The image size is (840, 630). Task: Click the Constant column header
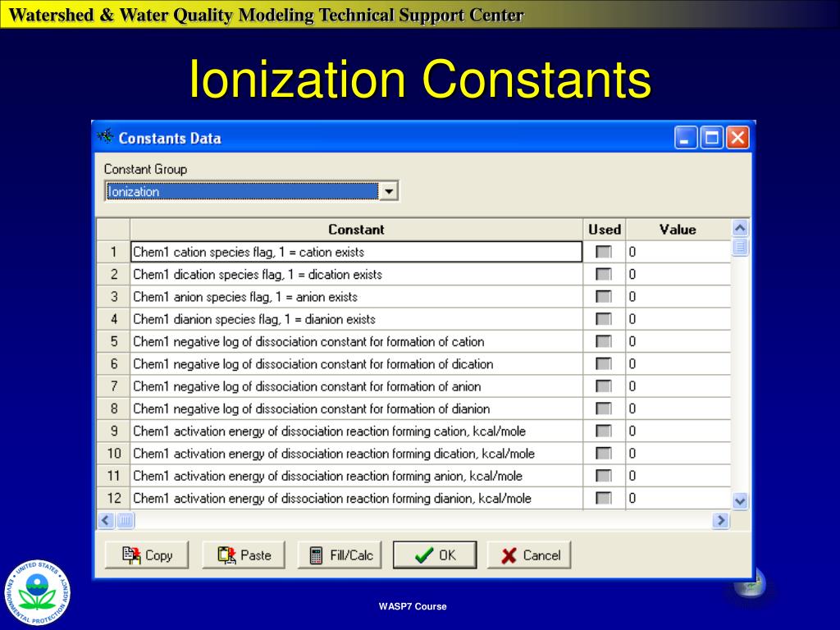[x=356, y=230]
